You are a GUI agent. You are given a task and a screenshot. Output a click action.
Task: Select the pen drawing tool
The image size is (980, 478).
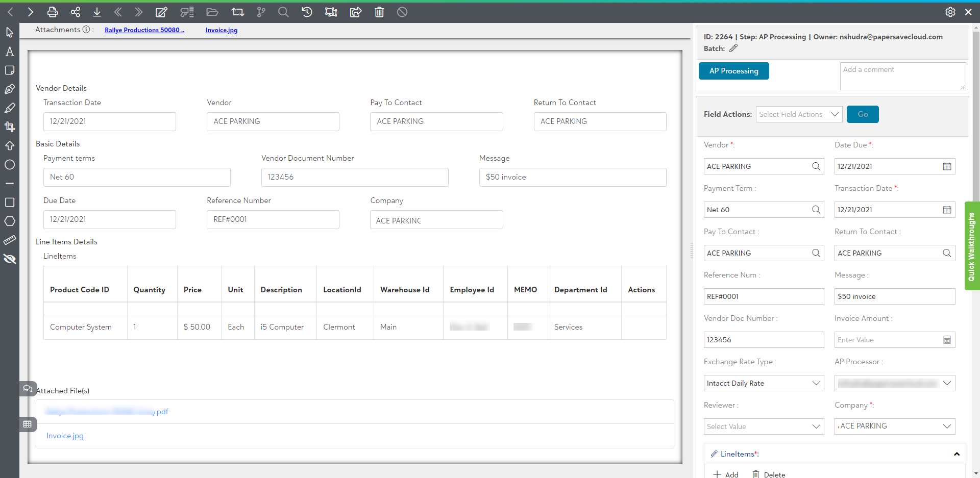click(x=10, y=89)
